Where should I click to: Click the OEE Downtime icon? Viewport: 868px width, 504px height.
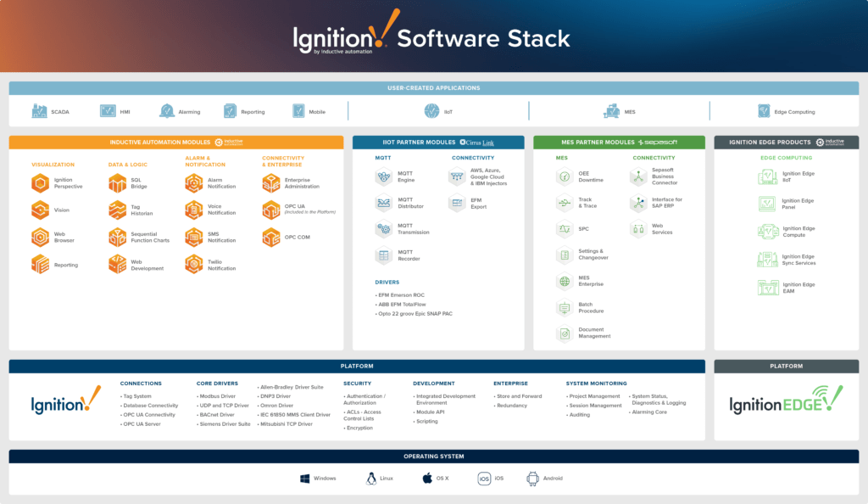[x=565, y=176]
